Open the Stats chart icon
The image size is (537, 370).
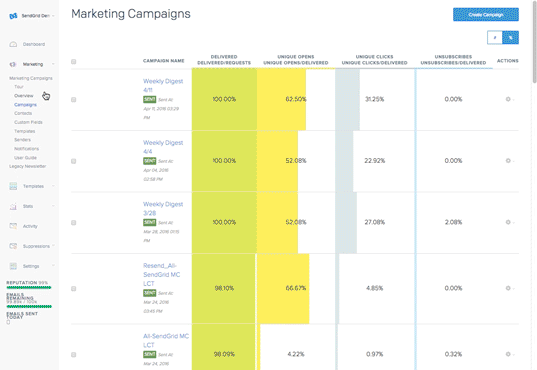pyautogui.click(x=13, y=206)
